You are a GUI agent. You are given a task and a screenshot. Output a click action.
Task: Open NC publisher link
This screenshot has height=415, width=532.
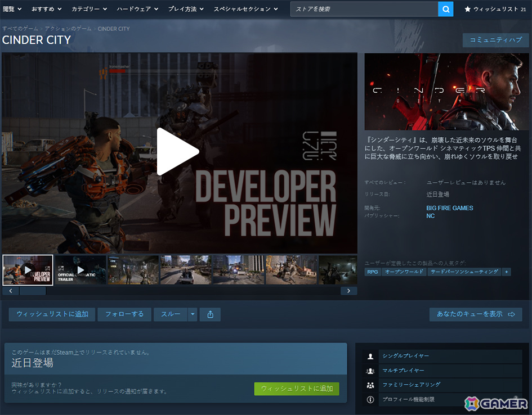430,216
